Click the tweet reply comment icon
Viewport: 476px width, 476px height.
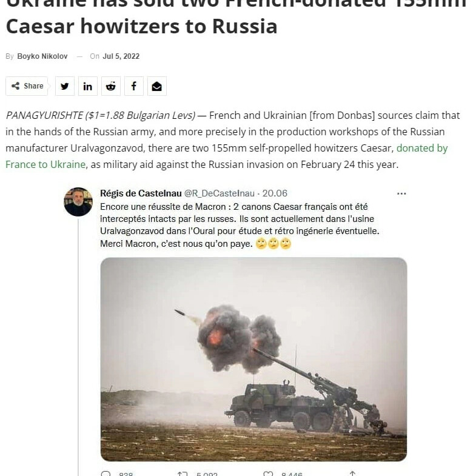pos(106,474)
